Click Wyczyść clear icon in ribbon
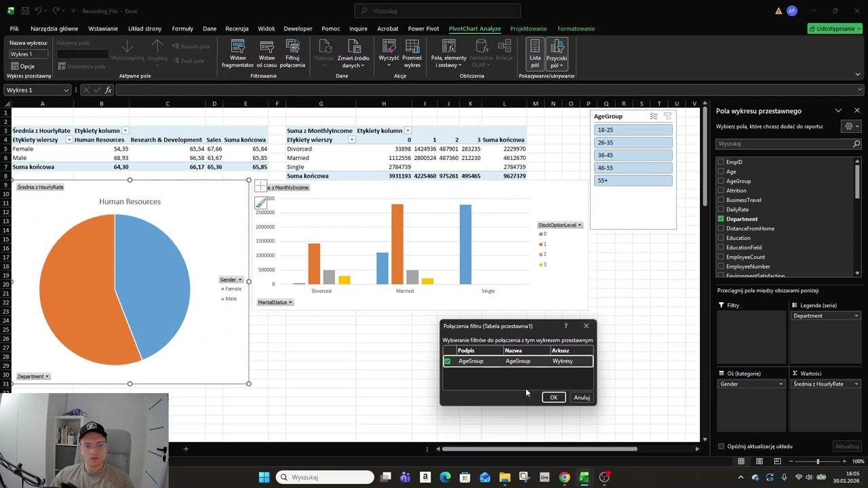868x488 pixels. [389, 54]
